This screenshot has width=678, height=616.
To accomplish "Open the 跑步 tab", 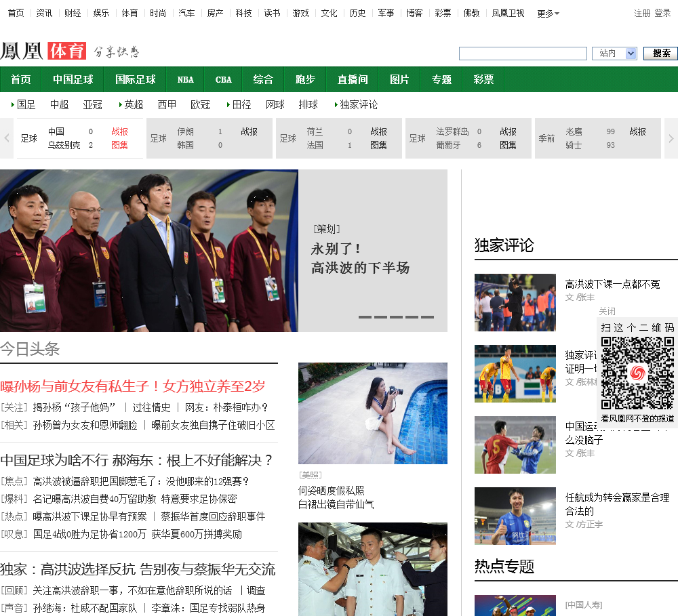I will pyautogui.click(x=305, y=79).
